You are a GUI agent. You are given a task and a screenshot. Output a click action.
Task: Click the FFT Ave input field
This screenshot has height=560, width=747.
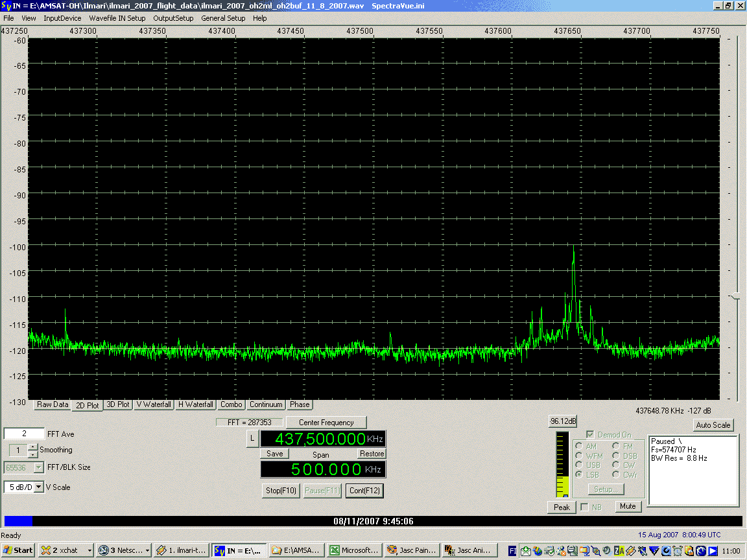(x=24, y=434)
